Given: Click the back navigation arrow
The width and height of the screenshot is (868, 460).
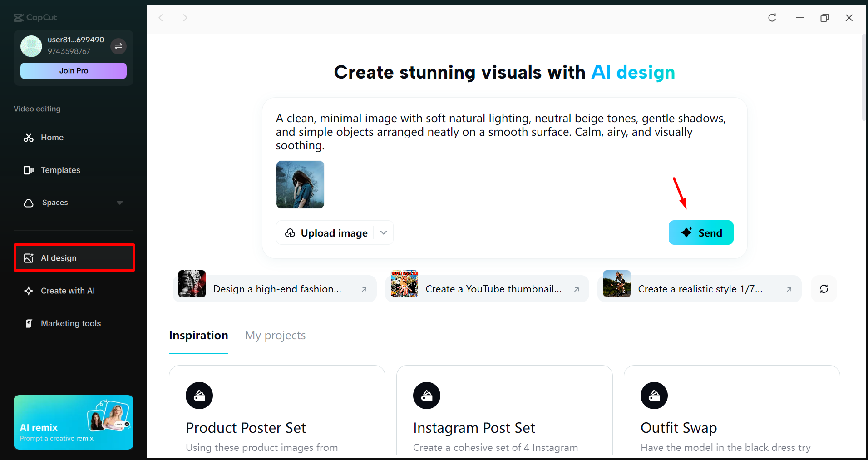Looking at the screenshot, I should coord(161,18).
